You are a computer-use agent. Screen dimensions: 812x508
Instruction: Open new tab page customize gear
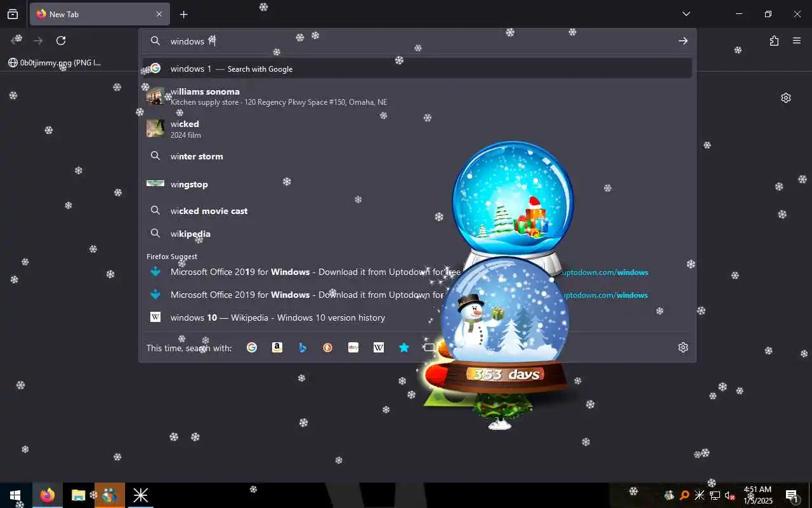(x=786, y=98)
